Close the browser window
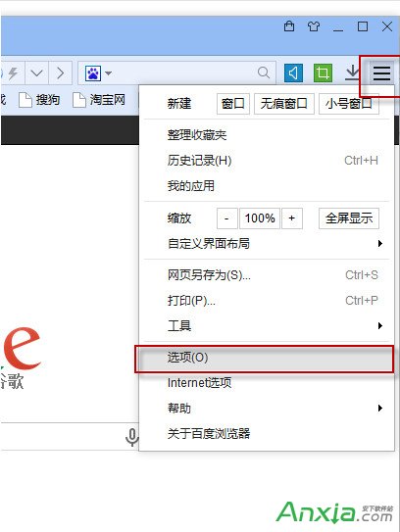 pos(387,26)
